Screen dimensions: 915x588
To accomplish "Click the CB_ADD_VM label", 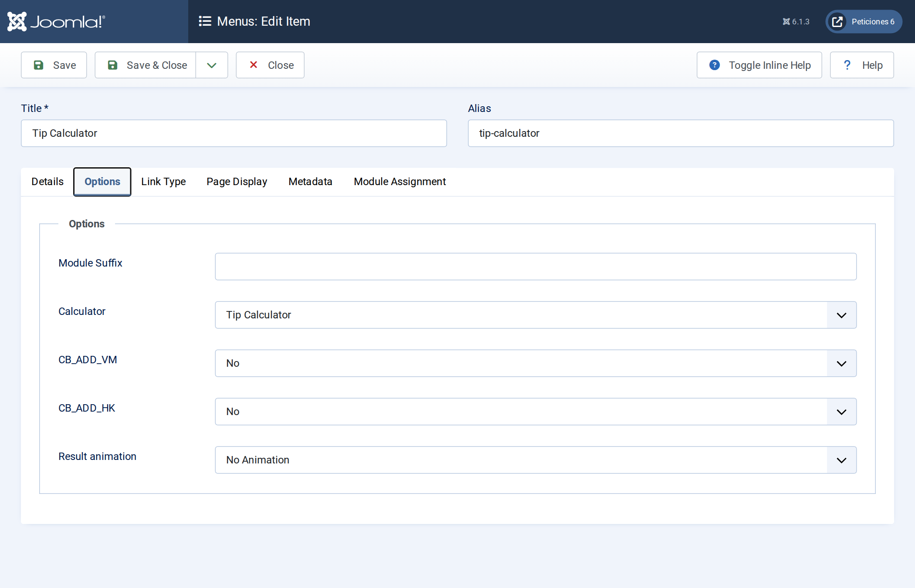I will [88, 360].
